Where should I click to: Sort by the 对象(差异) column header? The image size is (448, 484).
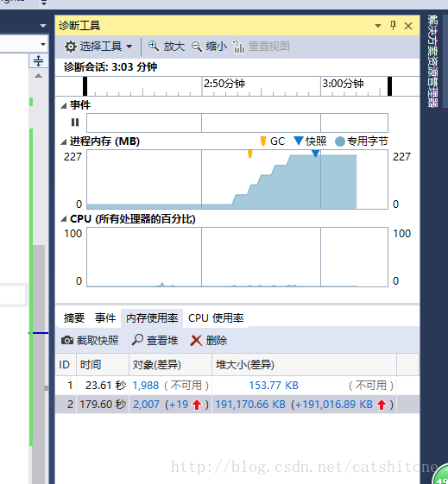[170, 365]
